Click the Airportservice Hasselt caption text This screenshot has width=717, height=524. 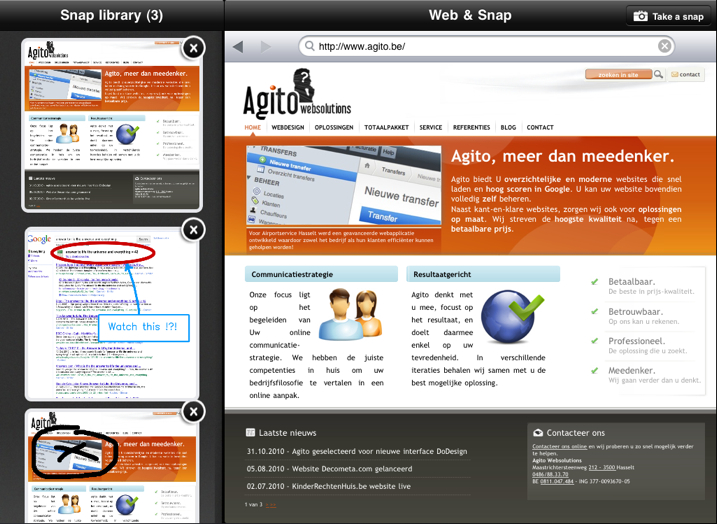point(341,240)
